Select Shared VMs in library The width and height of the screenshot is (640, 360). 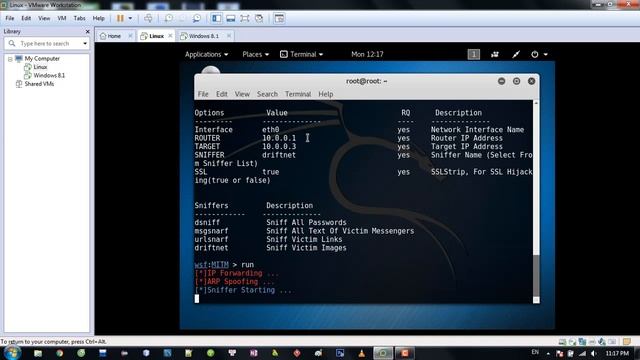point(39,84)
